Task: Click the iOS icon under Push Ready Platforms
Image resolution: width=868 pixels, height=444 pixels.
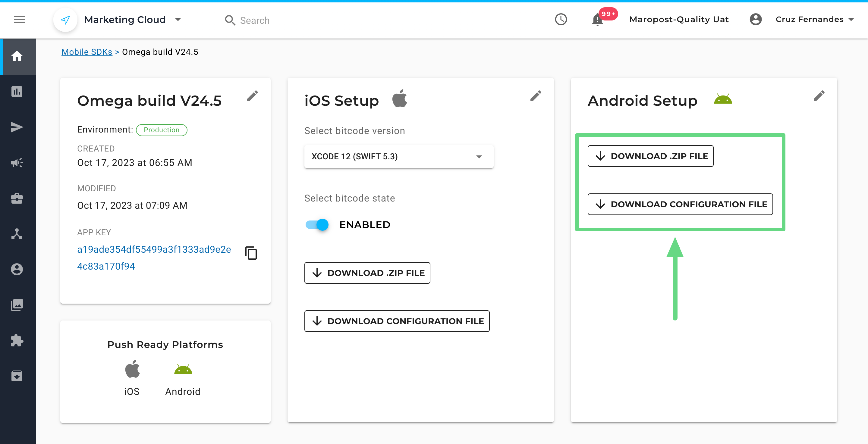Action: [x=132, y=369]
